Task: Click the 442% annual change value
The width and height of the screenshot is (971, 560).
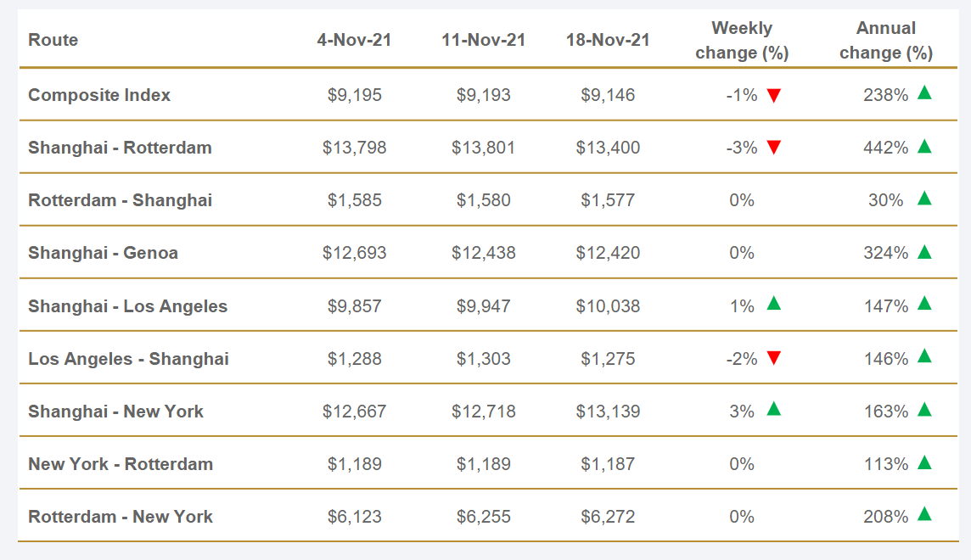Action: 885,148
